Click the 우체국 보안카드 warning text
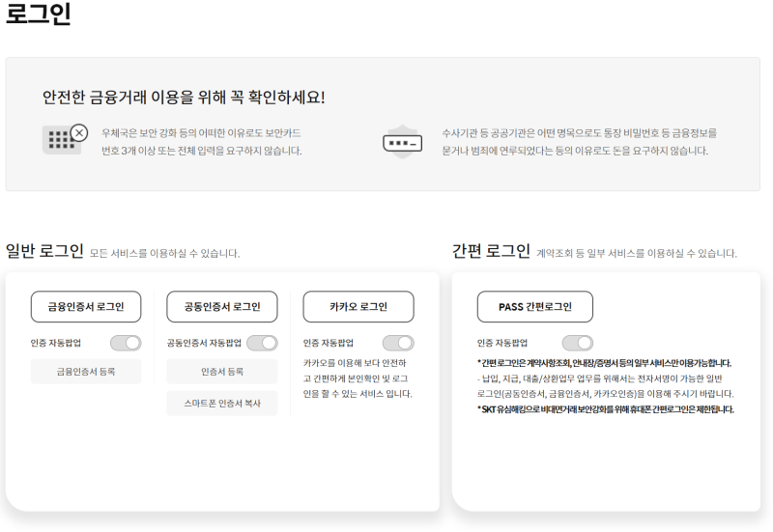Image resolution: width=773 pixels, height=532 pixels. (202, 142)
